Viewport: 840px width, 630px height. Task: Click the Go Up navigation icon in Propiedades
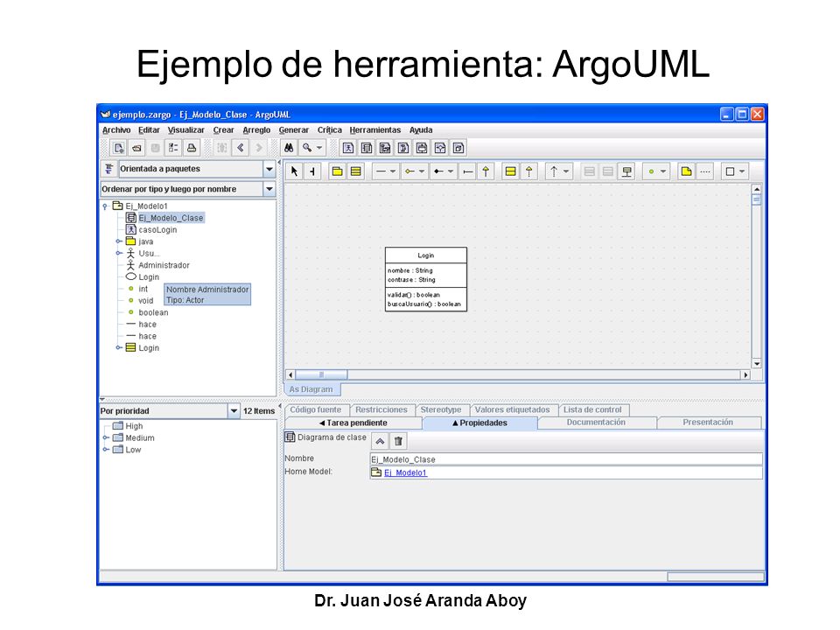pyautogui.click(x=380, y=441)
